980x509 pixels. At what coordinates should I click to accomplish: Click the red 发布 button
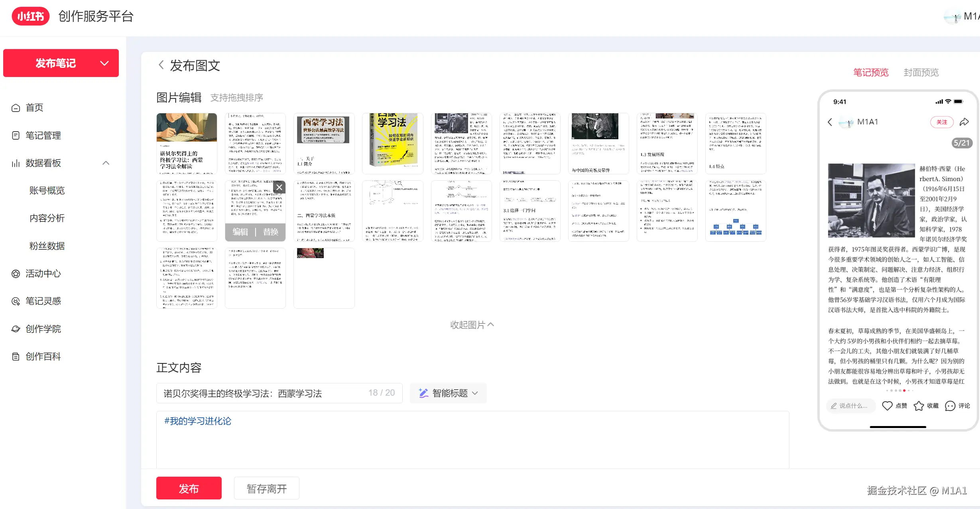(x=189, y=488)
